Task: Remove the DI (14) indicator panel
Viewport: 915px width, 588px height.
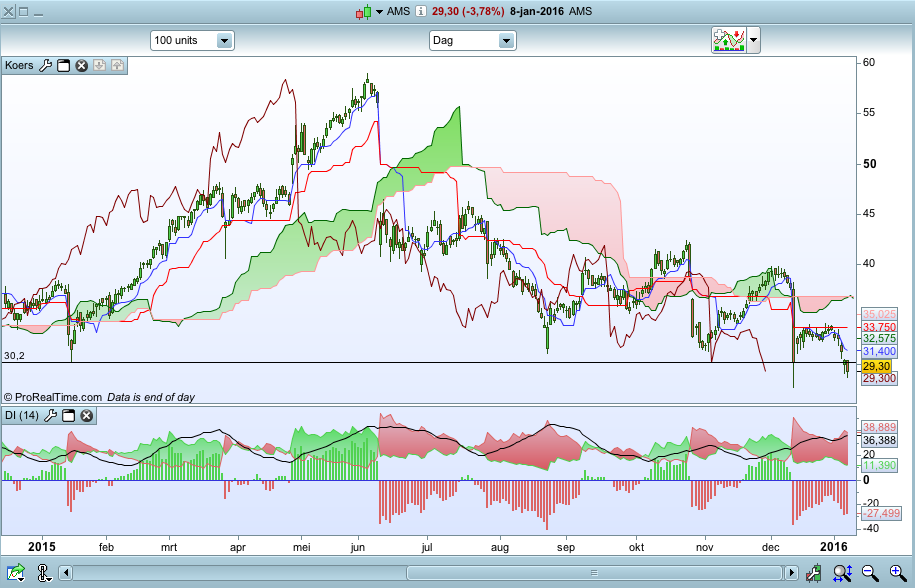Action: [86, 415]
